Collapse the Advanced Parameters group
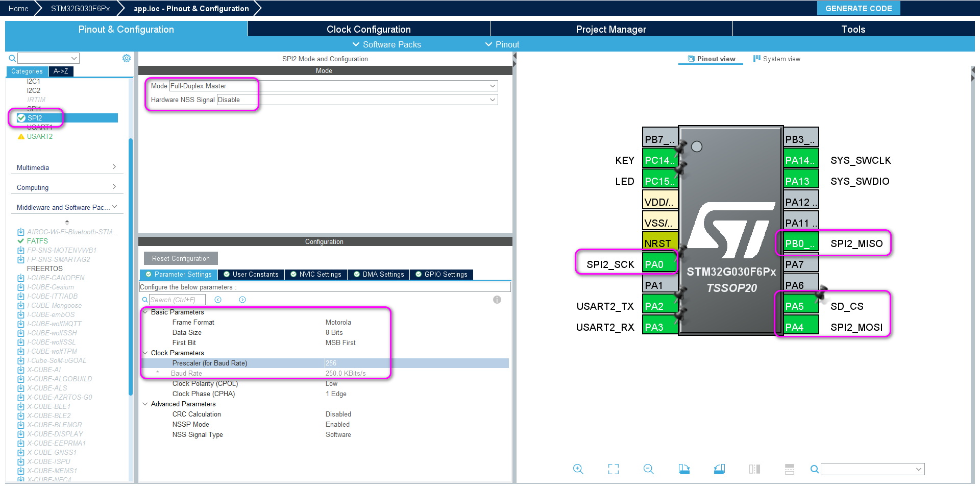This screenshot has height=489, width=980. pos(145,404)
